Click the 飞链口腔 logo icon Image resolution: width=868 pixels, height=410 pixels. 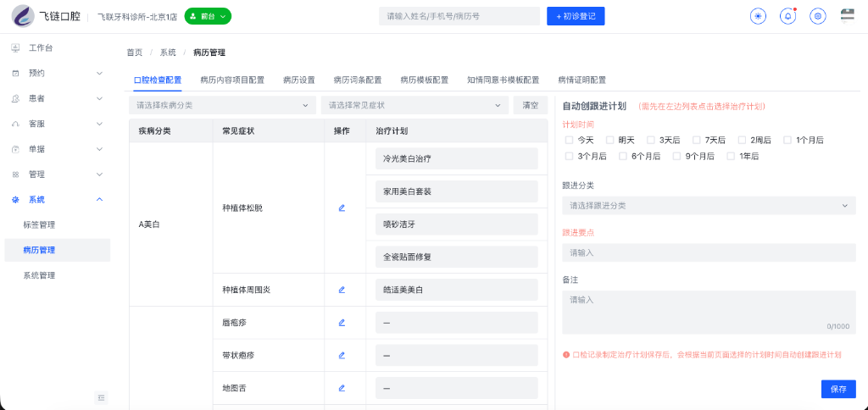23,16
